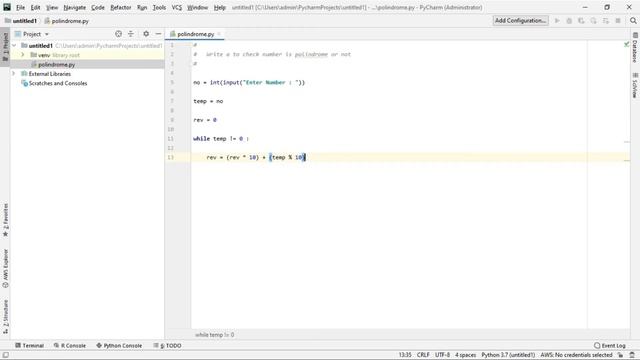Close the polindrome.py editor tab
This screenshot has width=640, height=360.
219,34
